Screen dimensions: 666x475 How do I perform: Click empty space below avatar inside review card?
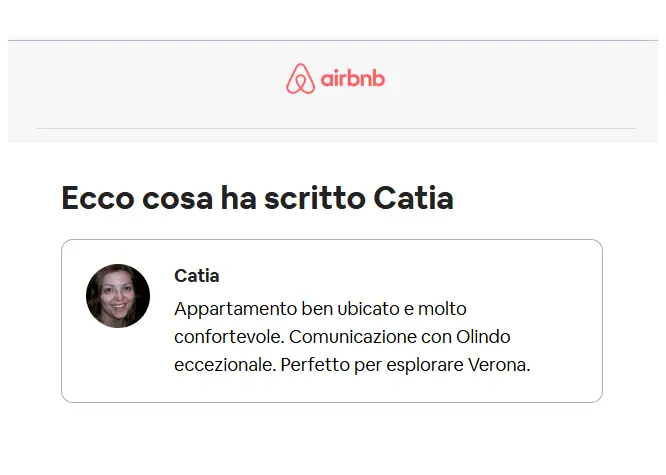(x=118, y=365)
